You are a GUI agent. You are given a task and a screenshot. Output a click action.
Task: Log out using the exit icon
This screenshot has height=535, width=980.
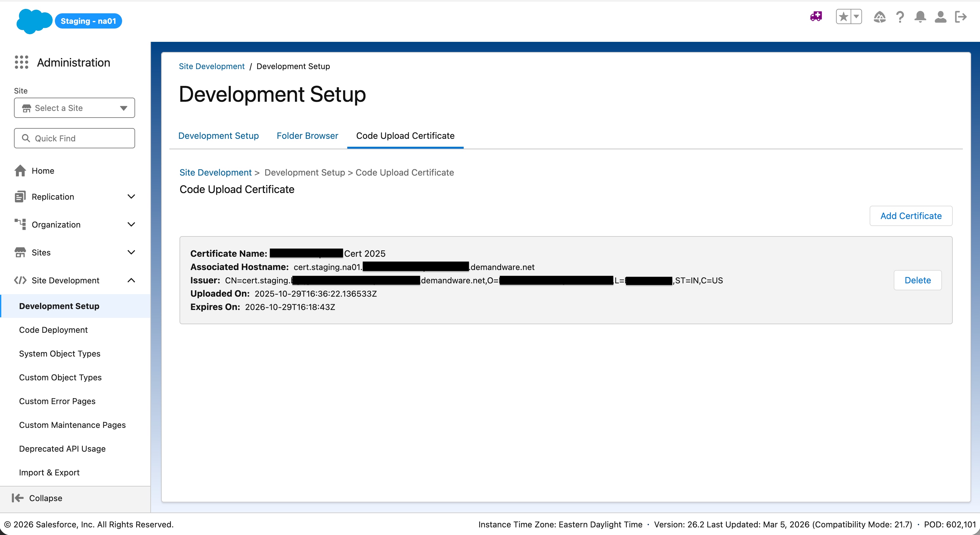pos(961,17)
